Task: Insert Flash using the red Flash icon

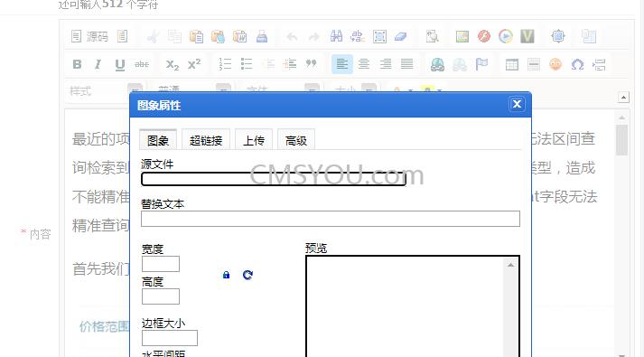Action: pos(484,36)
